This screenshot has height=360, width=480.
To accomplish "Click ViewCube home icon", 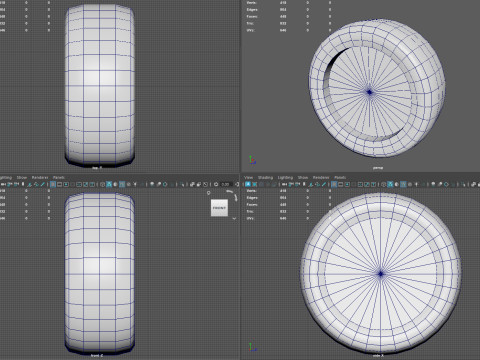I will point(209,193).
